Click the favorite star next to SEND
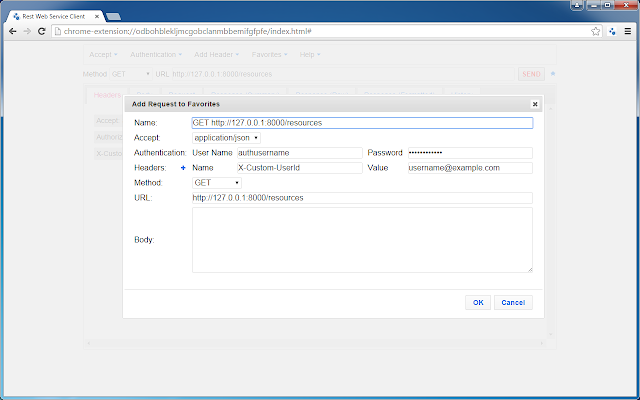Screen dimensions: 640x400 (x=553, y=74)
